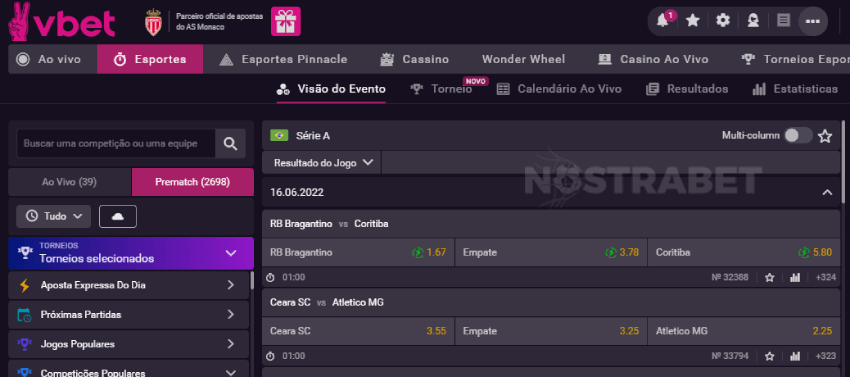Viewport: 850px width, 377px height.
Task: Click event number № 33794
Action: pos(730,356)
